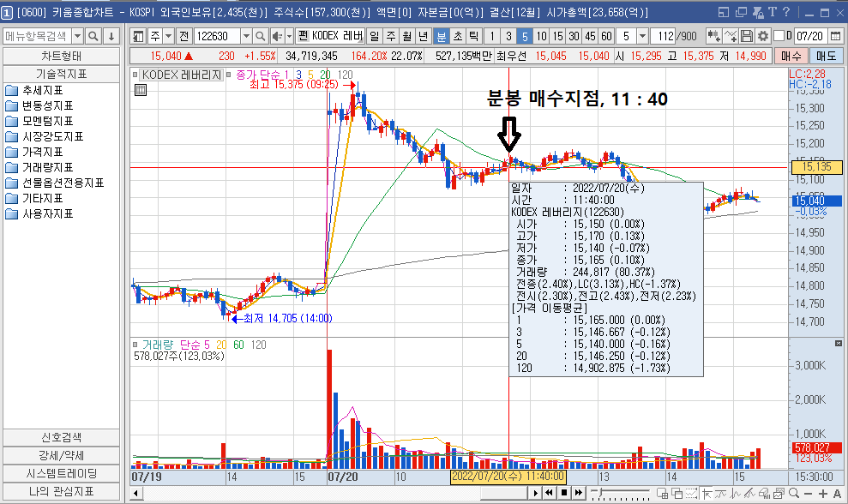The width and height of the screenshot is (848, 504).
Task: Click the T font icon in title bar
Action: point(773,12)
